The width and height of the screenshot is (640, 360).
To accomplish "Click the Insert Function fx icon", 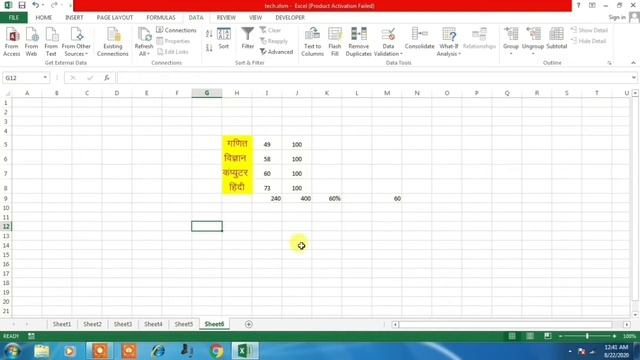I will click(107, 78).
